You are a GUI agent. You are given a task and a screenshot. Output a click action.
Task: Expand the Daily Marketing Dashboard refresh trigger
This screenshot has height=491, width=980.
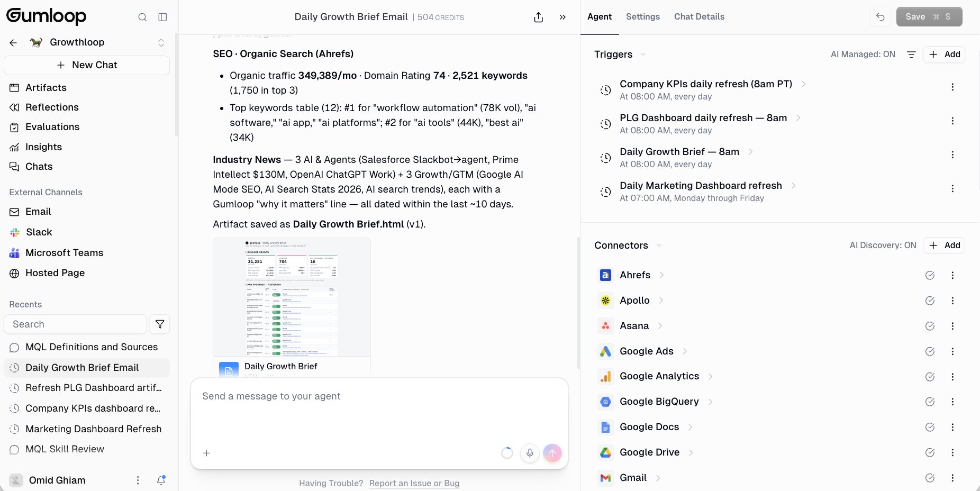[x=793, y=186]
